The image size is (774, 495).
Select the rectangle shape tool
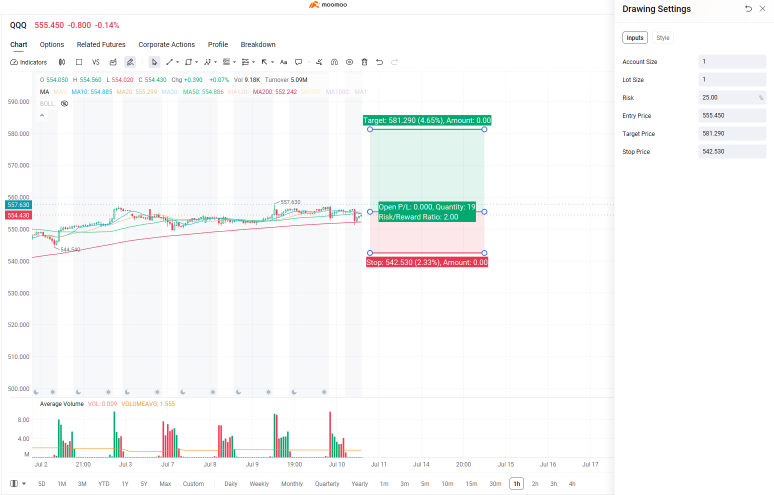188,62
